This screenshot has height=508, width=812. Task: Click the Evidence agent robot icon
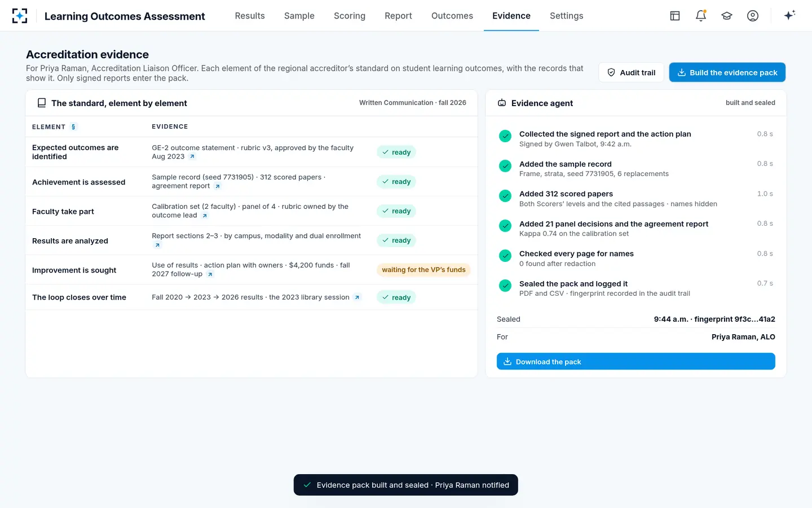click(502, 103)
